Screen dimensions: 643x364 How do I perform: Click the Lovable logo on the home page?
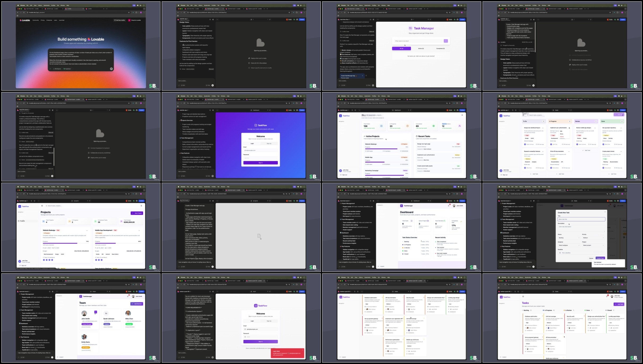pos(25,20)
